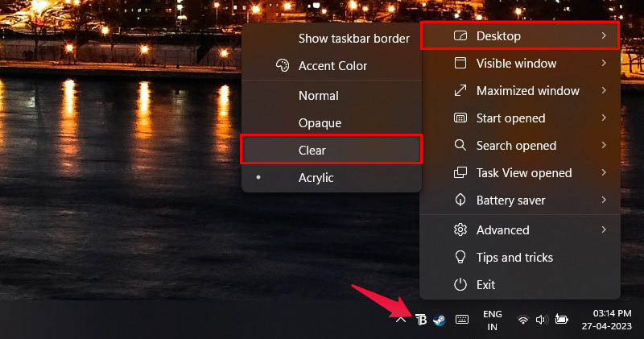Click the Task View opened icon

(460, 172)
